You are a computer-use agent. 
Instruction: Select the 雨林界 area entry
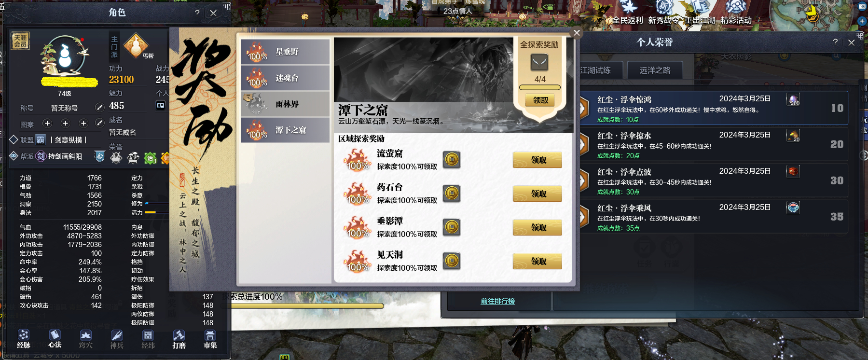(285, 104)
